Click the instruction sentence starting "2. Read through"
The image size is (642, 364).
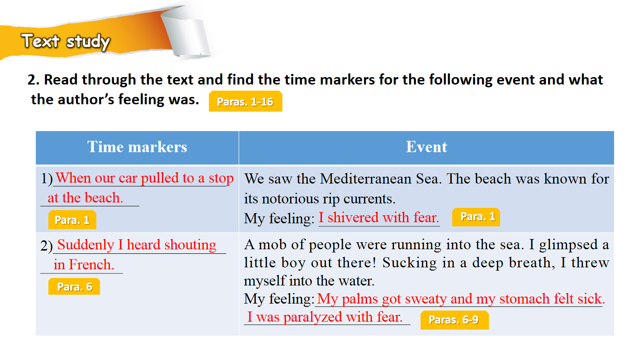pos(314,80)
